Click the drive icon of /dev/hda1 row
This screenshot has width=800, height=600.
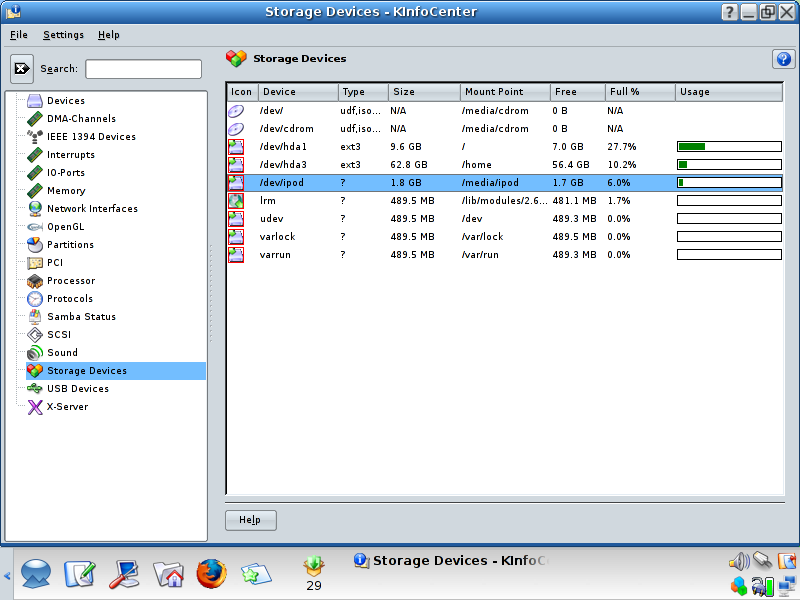click(x=236, y=147)
